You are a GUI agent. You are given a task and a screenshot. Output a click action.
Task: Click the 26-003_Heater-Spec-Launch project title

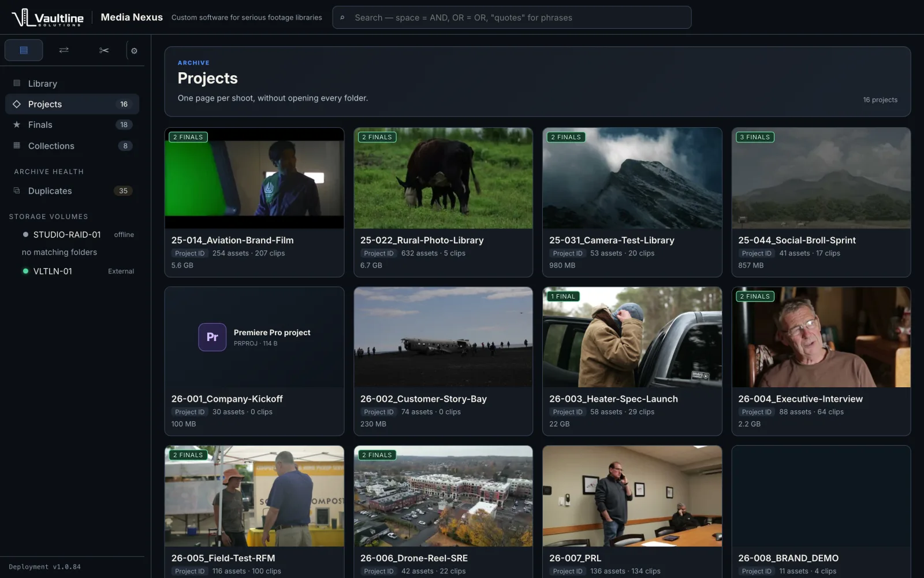(613, 399)
